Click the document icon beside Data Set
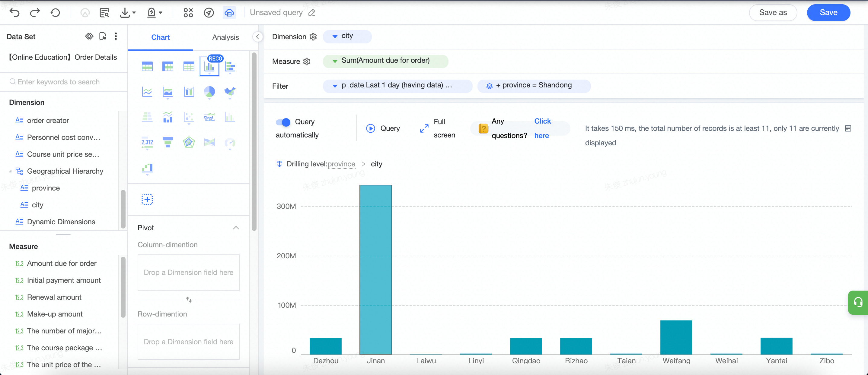The width and height of the screenshot is (868, 375). (x=103, y=36)
